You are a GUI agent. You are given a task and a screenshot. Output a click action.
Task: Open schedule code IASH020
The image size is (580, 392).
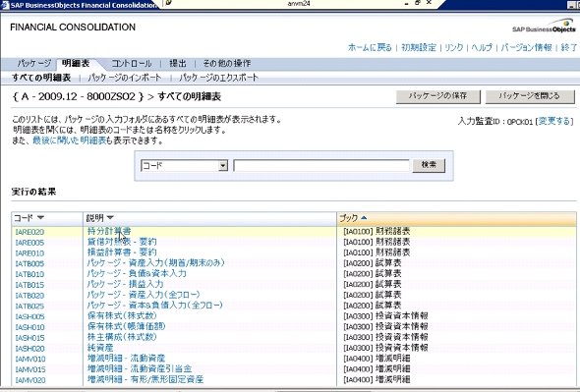[29, 349]
